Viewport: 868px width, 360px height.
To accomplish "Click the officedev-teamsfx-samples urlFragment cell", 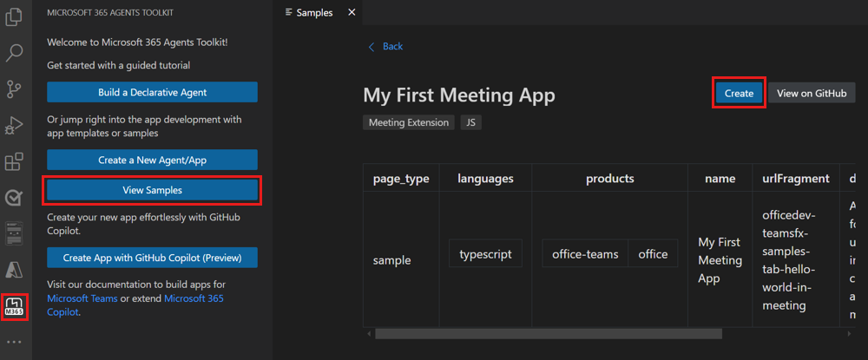I will coord(796,260).
